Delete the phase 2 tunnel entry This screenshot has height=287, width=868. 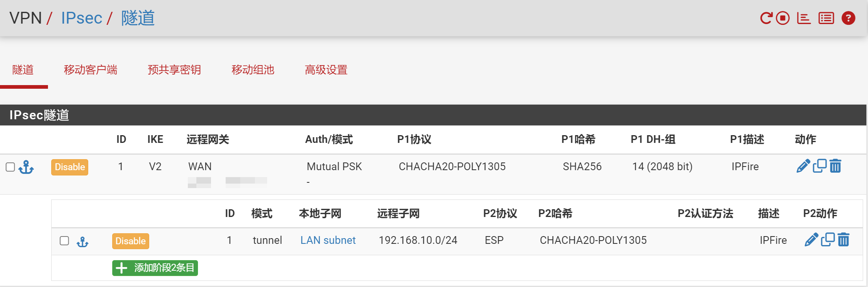click(844, 240)
